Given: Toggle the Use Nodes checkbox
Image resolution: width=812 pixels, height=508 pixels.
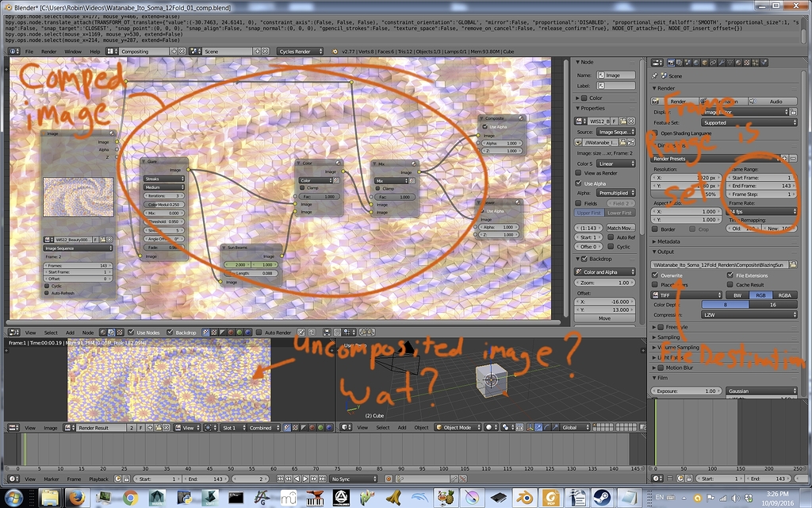Looking at the screenshot, I should coord(132,333).
